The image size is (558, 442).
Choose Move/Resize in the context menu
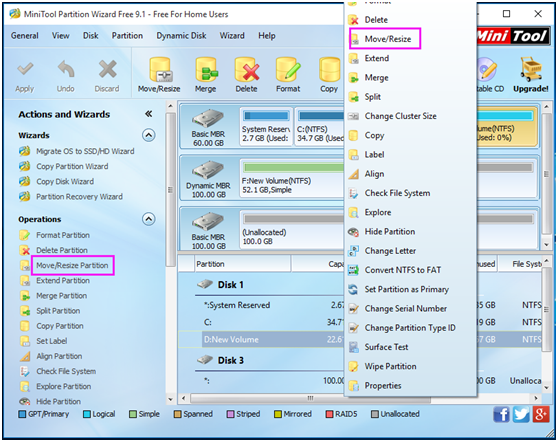pyautogui.click(x=411, y=39)
